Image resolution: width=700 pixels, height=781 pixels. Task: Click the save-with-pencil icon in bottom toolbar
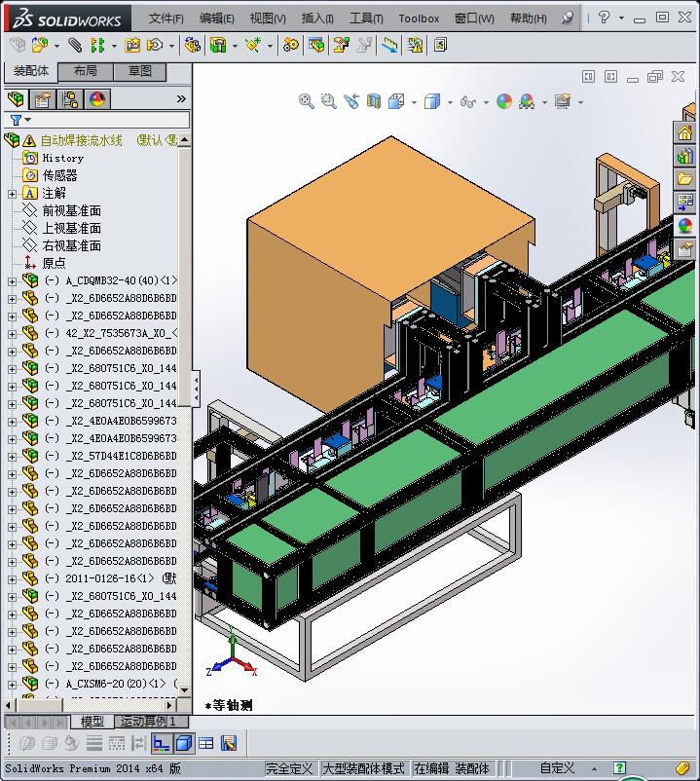pyautogui.click(x=229, y=743)
